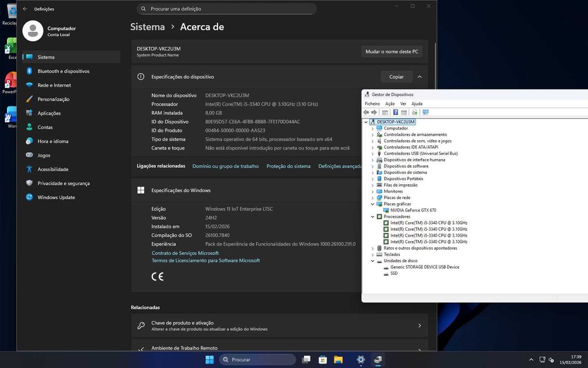Toggle the action pane icon in Device Manager toolbar
This screenshot has height=368, width=588.
pos(404,112)
